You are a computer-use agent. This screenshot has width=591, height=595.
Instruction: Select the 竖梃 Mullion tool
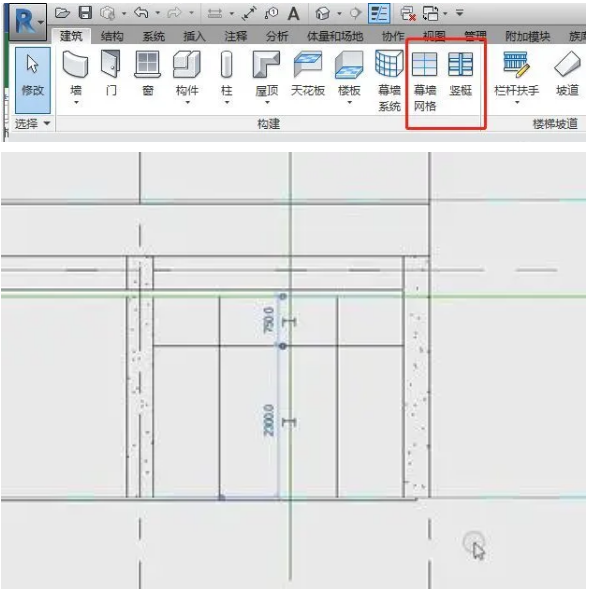click(461, 74)
